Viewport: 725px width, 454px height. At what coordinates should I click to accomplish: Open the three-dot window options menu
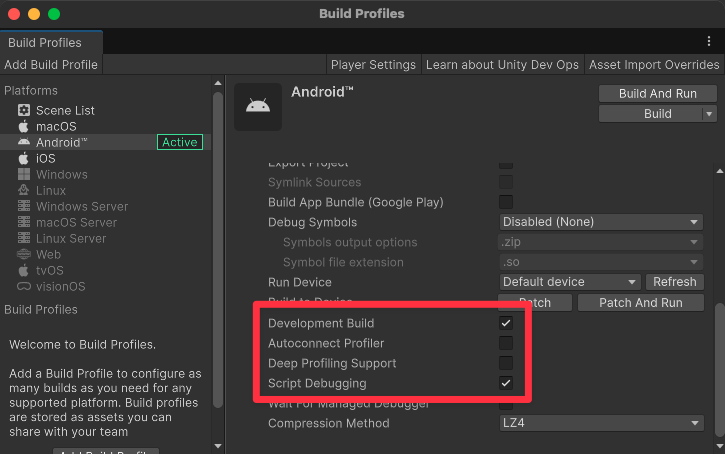pyautogui.click(x=709, y=42)
